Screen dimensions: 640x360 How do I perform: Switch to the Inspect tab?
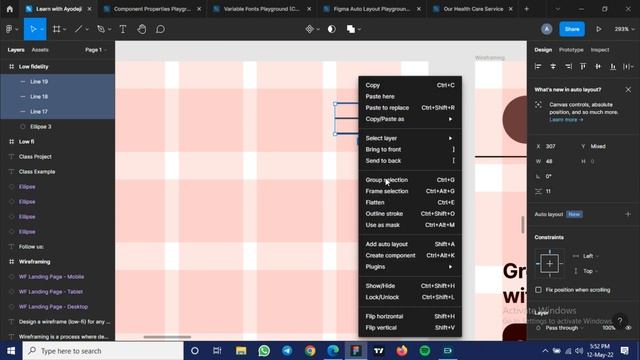[x=600, y=50]
